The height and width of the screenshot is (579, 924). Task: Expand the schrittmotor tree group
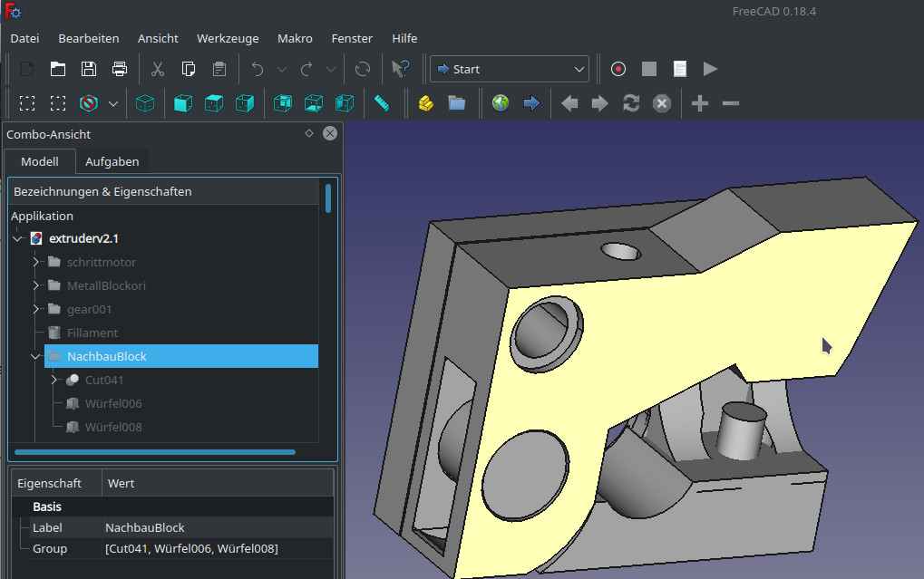(36, 262)
